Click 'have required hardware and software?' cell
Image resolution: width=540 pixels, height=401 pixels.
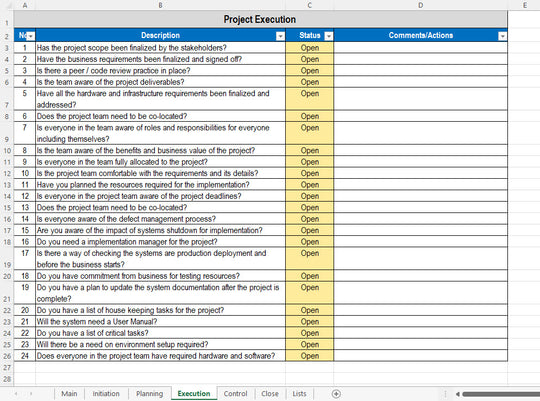(160, 355)
